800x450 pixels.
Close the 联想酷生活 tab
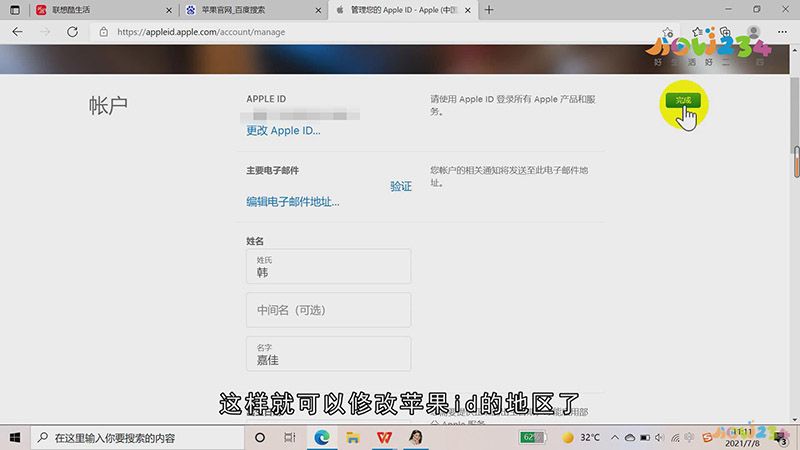169,10
